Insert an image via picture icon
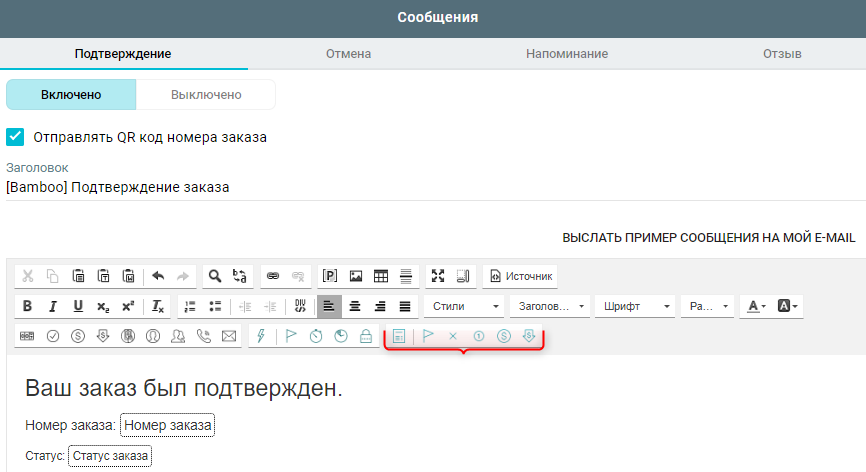The height and width of the screenshot is (472, 866). click(356, 276)
